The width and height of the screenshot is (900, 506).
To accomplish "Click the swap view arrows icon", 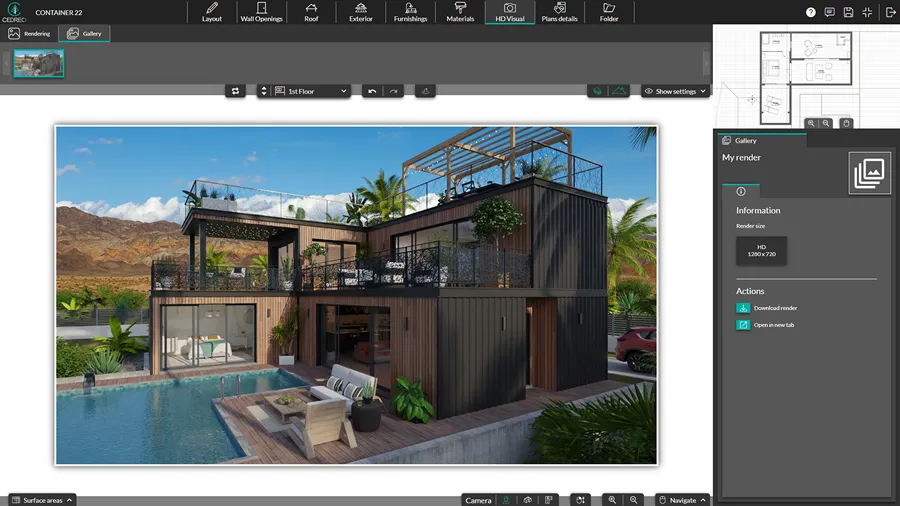I will [235, 91].
